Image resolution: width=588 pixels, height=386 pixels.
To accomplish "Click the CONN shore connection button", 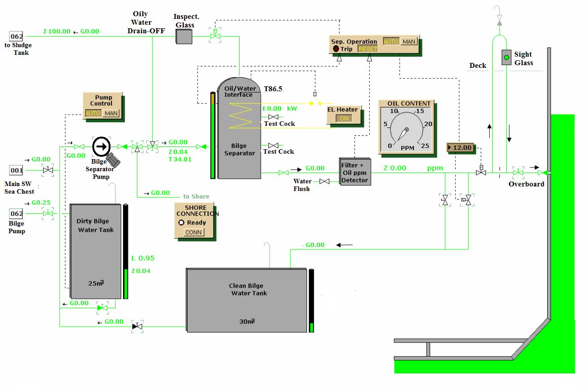I will click(x=194, y=232).
